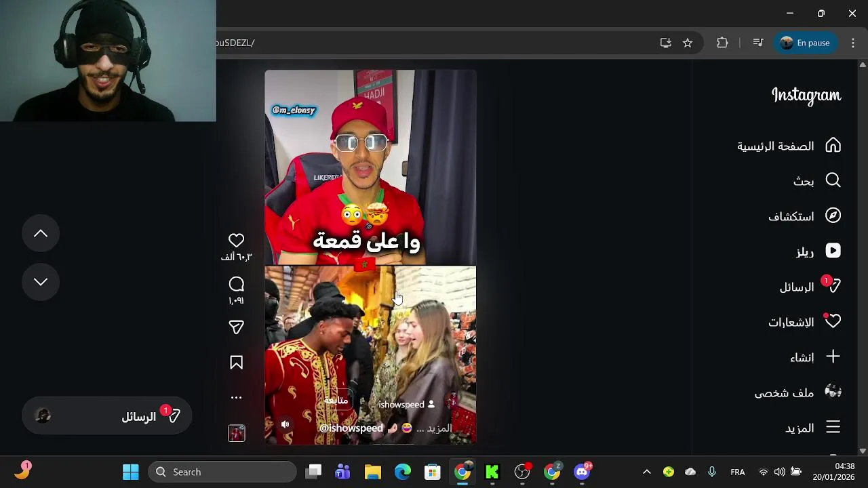Click the taskbar Search box
Screen dimensions: 868x488
pyautogui.click(x=222, y=472)
